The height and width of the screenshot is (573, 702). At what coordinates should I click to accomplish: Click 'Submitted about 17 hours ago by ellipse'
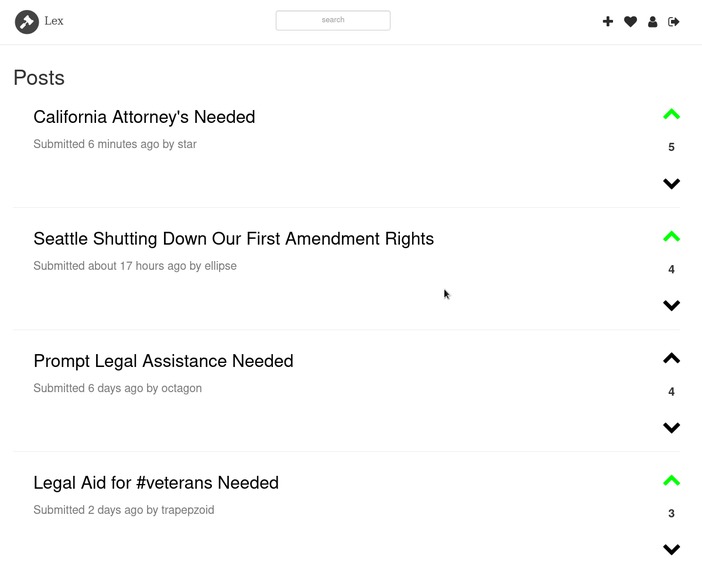point(135,266)
